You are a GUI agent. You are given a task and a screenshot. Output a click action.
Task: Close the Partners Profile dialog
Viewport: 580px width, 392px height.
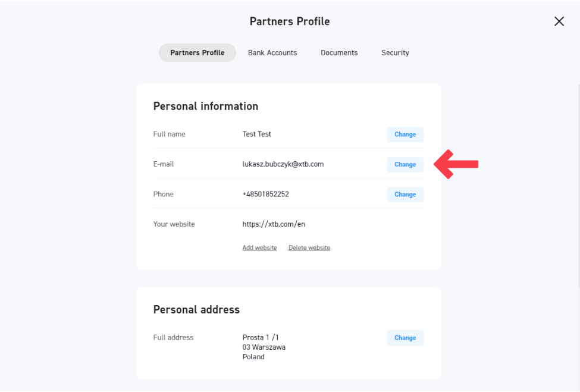(559, 21)
